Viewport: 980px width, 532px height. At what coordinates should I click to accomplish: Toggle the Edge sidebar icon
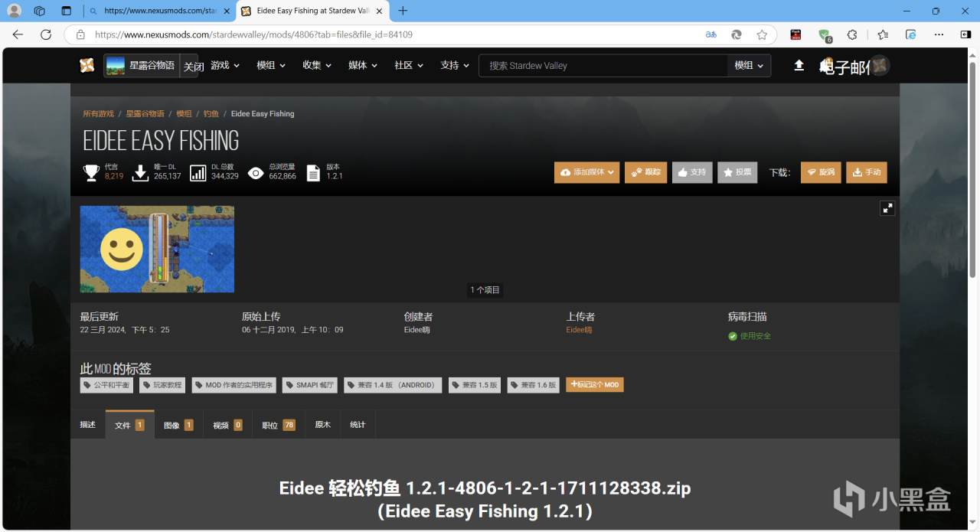pyautogui.click(x=965, y=34)
